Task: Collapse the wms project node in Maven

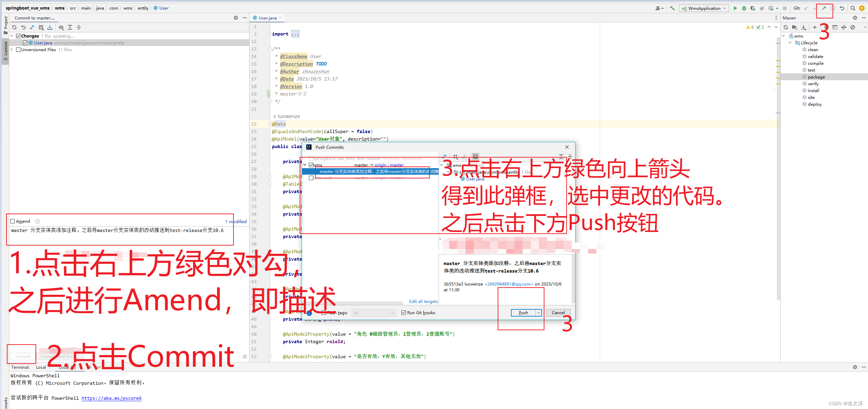Action: 784,36
